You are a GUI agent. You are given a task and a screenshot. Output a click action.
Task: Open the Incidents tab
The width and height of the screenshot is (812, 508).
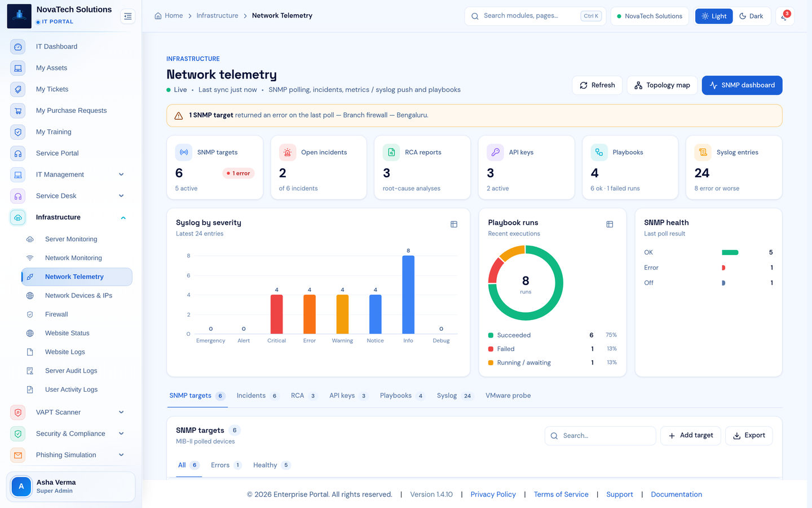(x=258, y=396)
